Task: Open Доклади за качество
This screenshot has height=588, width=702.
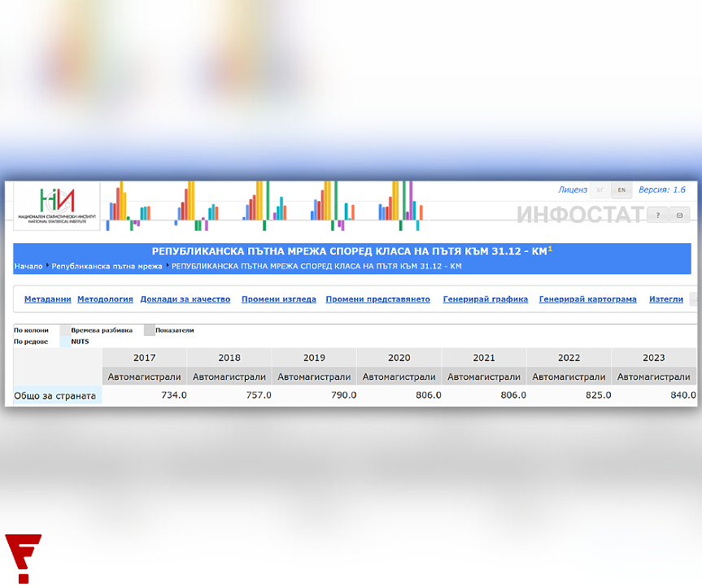Action: [x=185, y=299]
